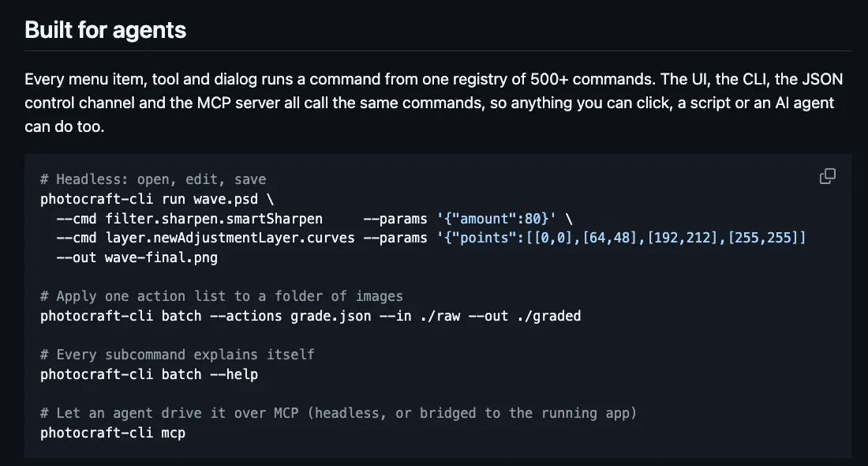Image resolution: width=868 pixels, height=466 pixels.
Task: Click "layer.newAdjustmentLayer.curves" in the code
Action: [230, 239]
